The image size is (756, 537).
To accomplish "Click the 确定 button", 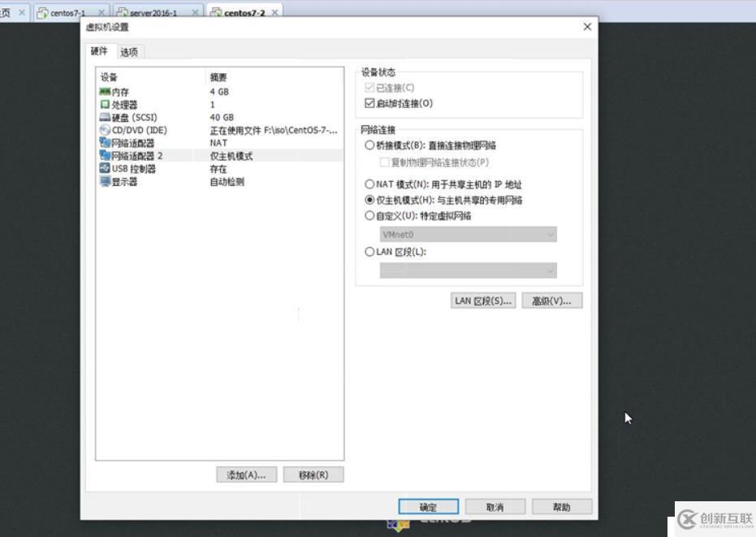I will [x=428, y=507].
